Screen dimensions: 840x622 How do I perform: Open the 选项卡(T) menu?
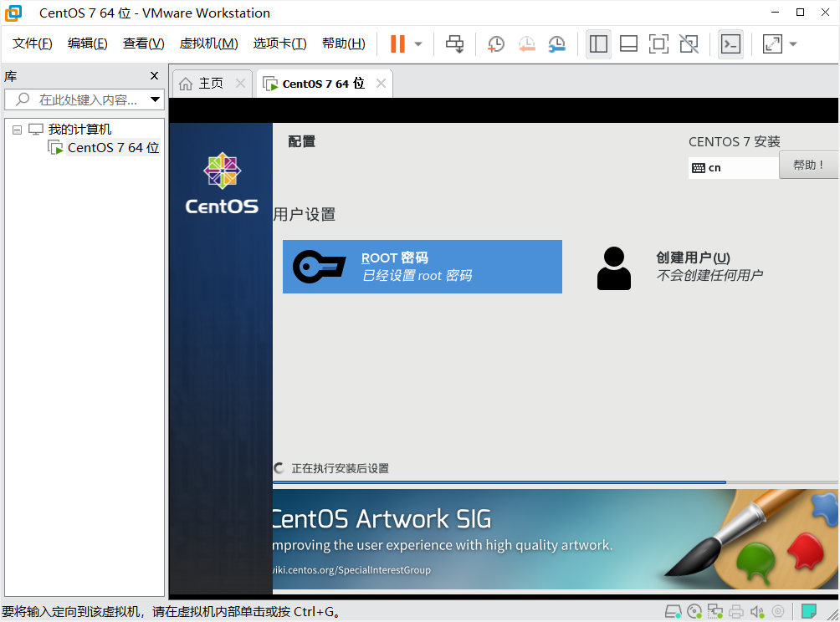coord(279,43)
